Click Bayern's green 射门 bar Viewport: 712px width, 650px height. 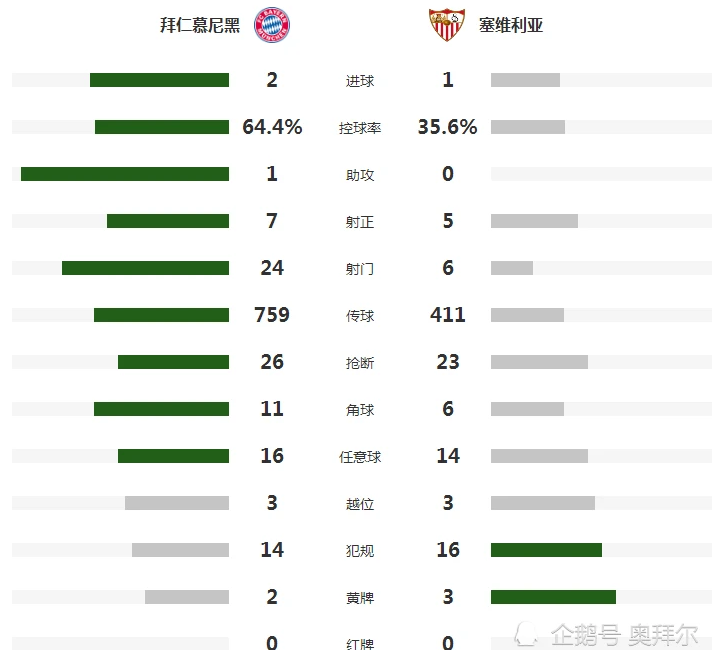[145, 268]
